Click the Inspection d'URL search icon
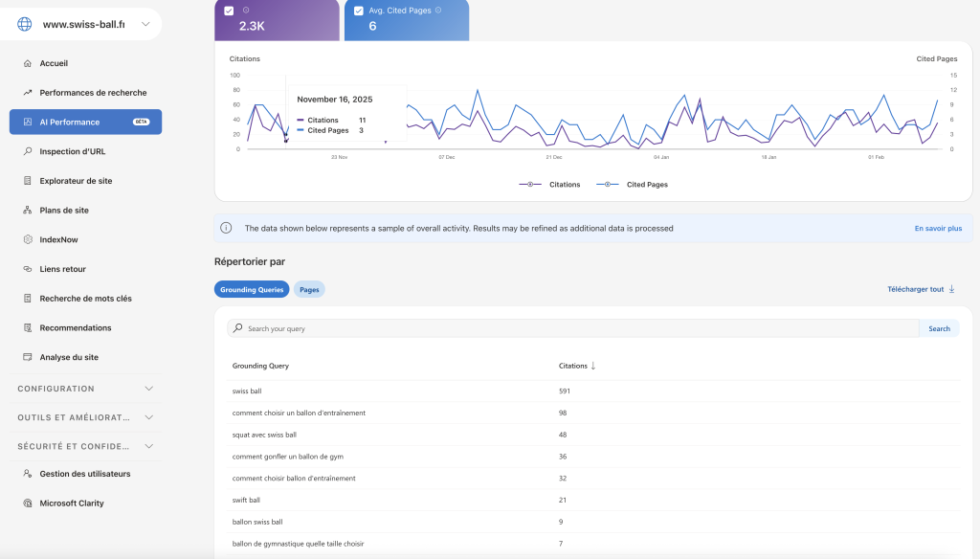Viewport: 980px width, 559px height. (x=28, y=151)
